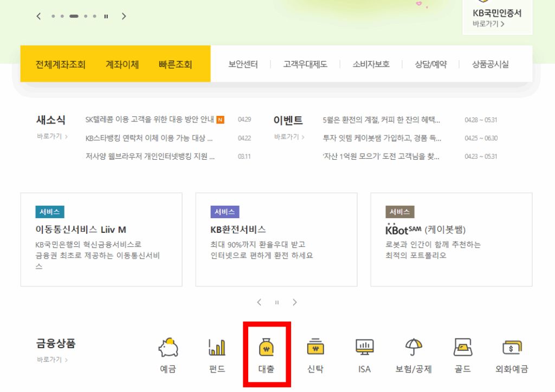The height and width of the screenshot is (392, 555).
Task: Click the 04.29 notice date
Action: pos(244,120)
